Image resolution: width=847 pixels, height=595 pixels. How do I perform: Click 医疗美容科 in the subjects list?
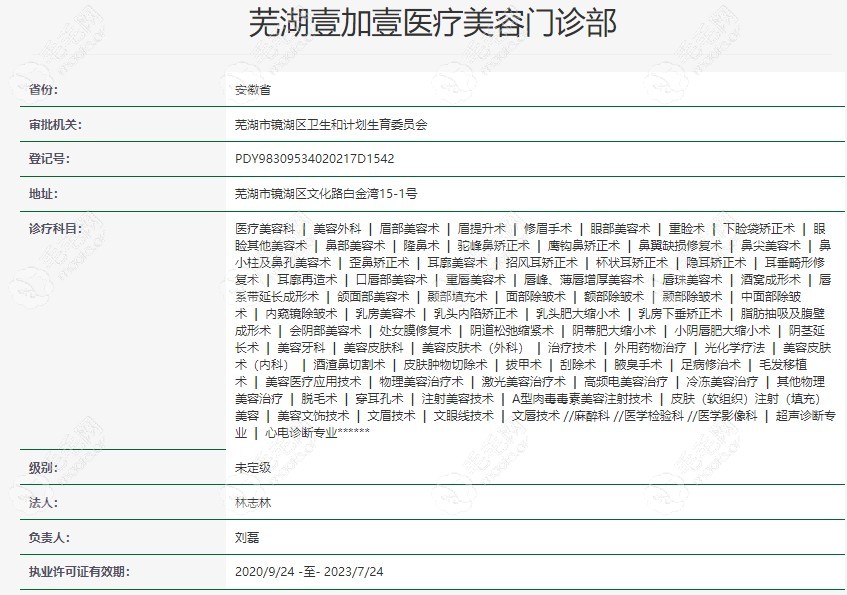265,229
